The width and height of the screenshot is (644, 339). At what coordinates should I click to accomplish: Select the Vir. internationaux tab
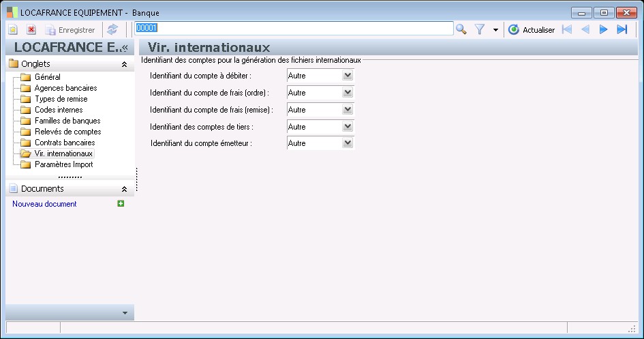pyautogui.click(x=63, y=153)
